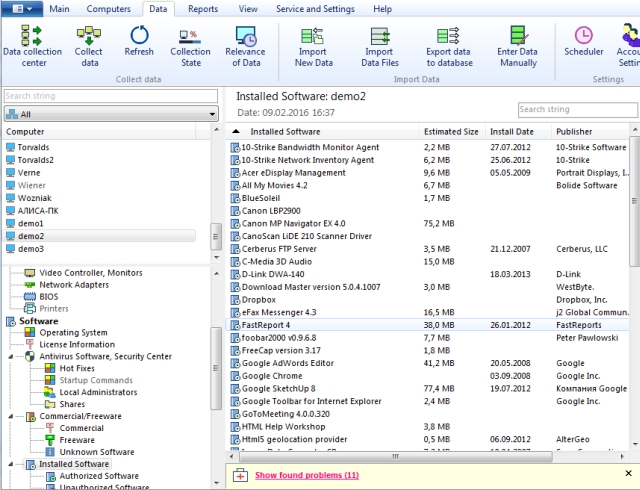Image resolution: width=640 pixels, height=490 pixels.
Task: Collapse the Commercial/Freeware tree node
Action: click(12, 416)
